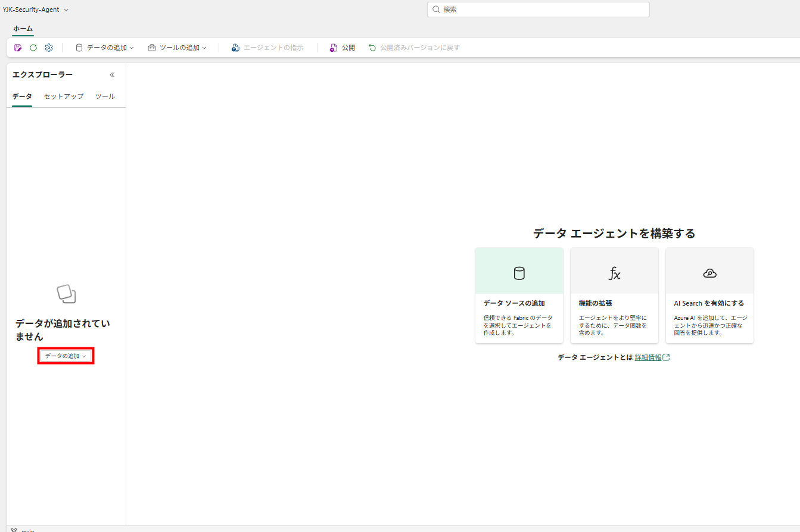Click エージェントの指示 in toolbar

(x=267, y=48)
